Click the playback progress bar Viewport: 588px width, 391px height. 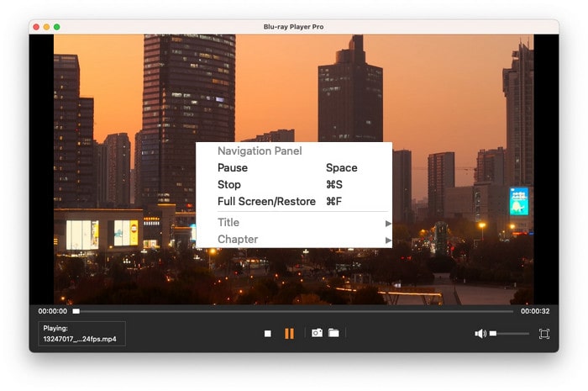point(294,311)
